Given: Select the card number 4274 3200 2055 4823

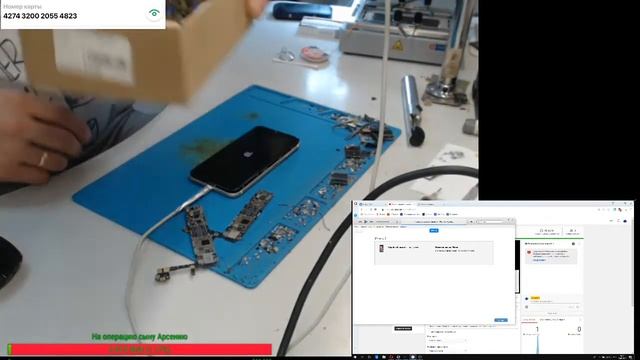Looking at the screenshot, I should point(40,16).
